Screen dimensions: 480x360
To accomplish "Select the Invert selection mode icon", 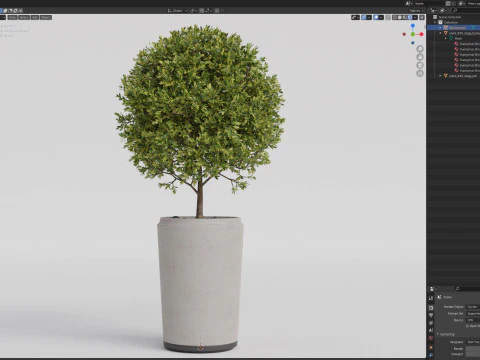I will point(15,11).
